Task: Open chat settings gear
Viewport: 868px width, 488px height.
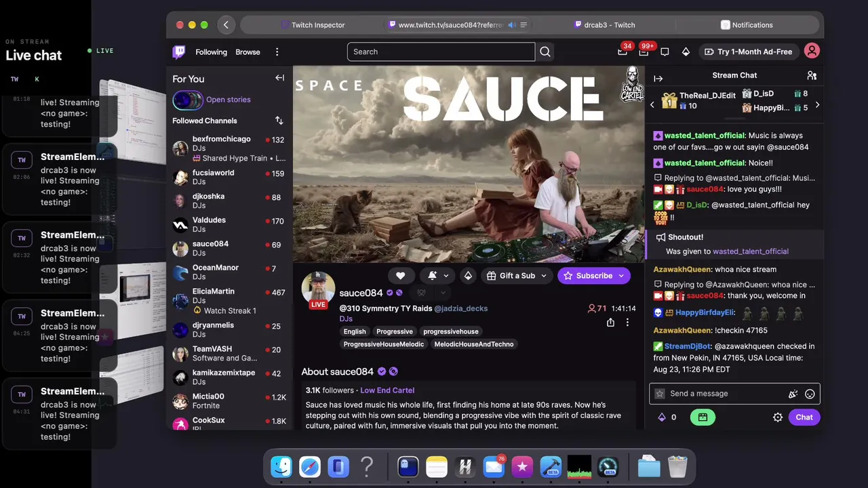Action: click(x=778, y=418)
